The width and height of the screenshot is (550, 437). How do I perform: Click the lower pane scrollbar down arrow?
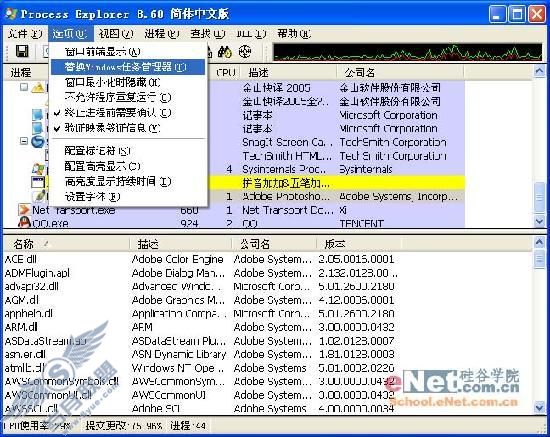(x=539, y=407)
